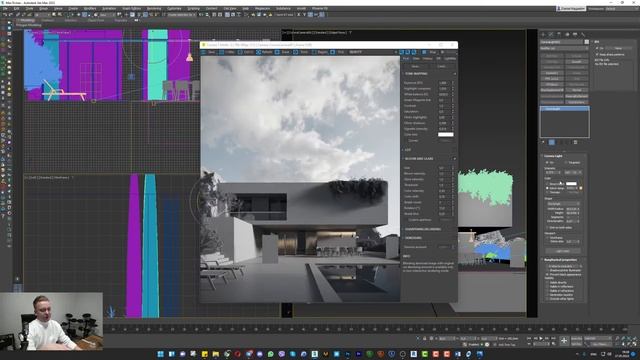This screenshot has width=640, height=360.
Task: Click the Contrast value field
Action: tap(445, 106)
